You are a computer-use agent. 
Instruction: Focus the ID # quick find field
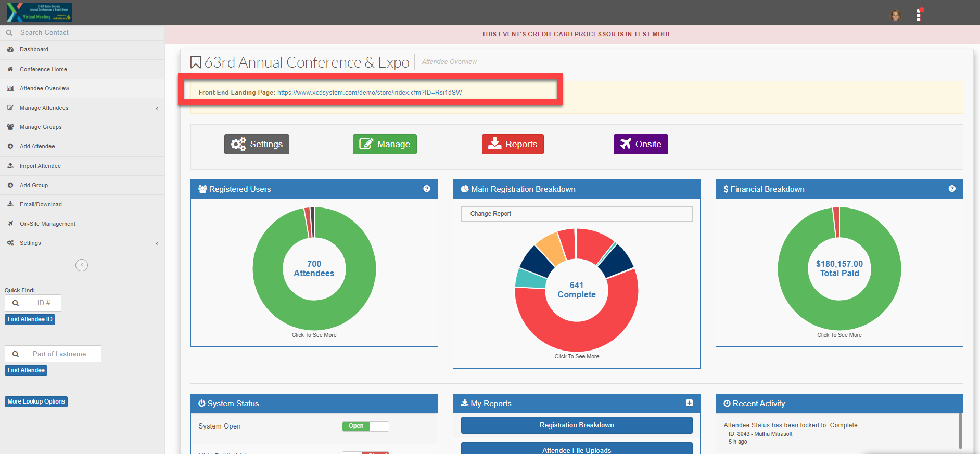tap(44, 303)
